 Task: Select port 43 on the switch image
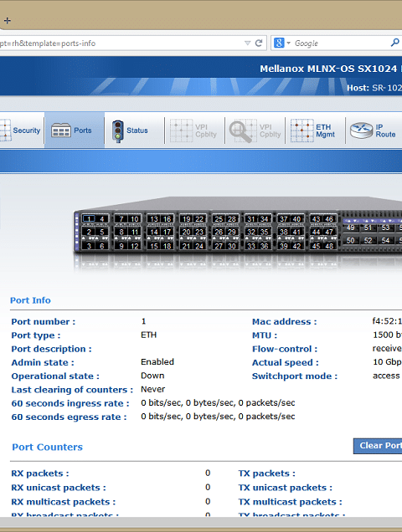click(x=316, y=219)
